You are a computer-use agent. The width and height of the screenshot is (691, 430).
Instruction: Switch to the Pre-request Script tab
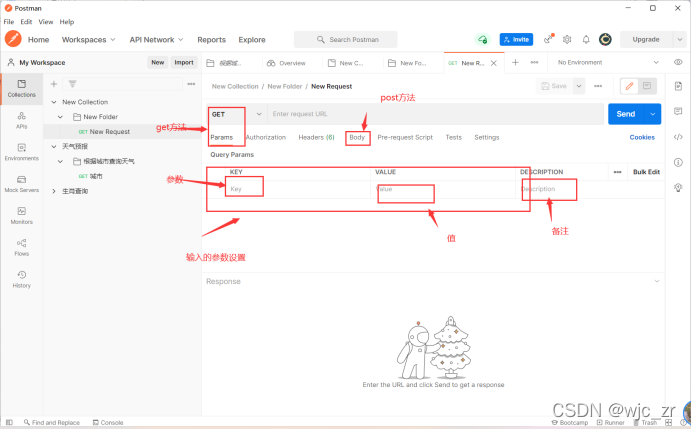(405, 137)
